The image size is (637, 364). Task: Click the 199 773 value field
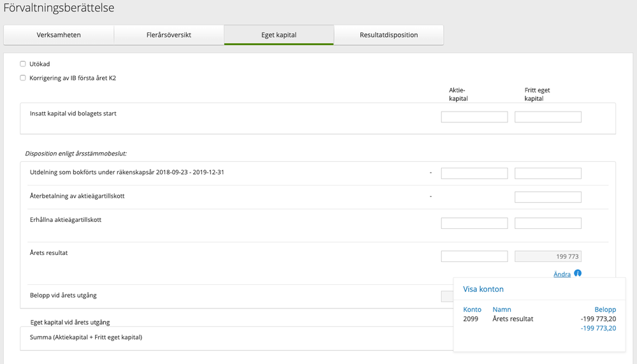coord(548,256)
